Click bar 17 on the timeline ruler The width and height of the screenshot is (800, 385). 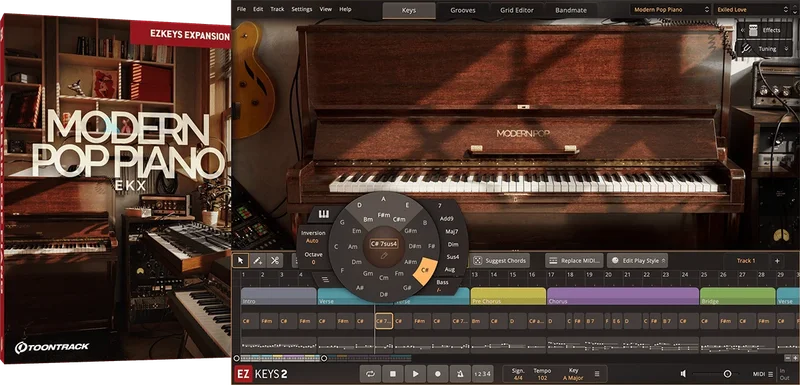point(551,275)
